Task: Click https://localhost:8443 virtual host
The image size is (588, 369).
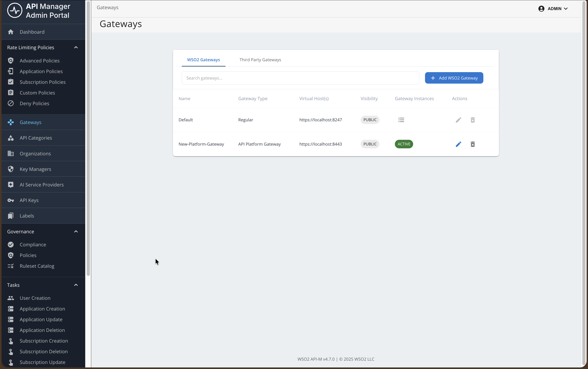Action: pos(321,144)
